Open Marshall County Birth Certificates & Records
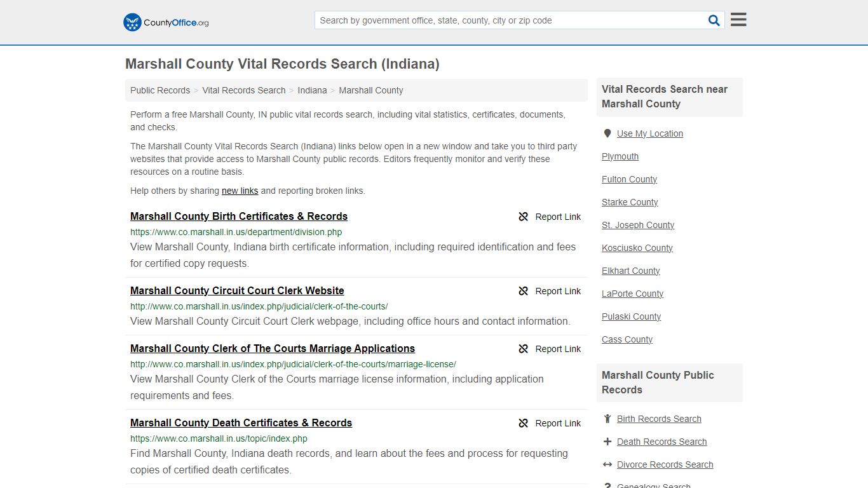 pos(239,216)
